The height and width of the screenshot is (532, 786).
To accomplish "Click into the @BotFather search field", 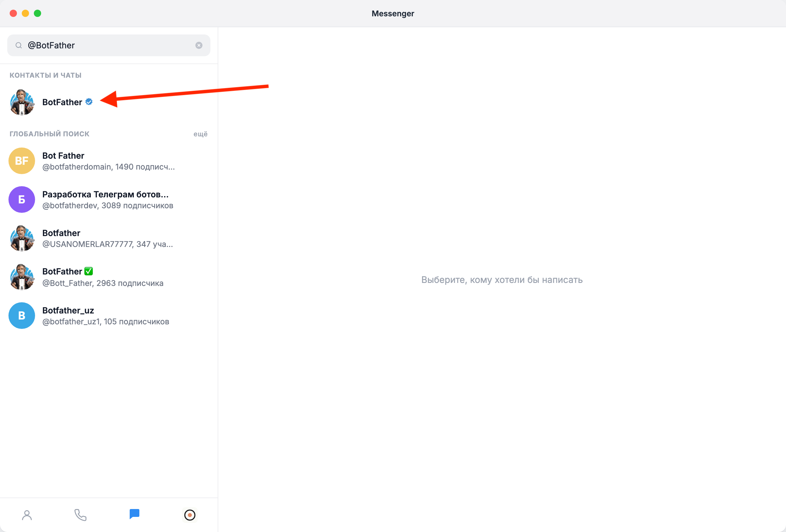I will (x=109, y=45).
